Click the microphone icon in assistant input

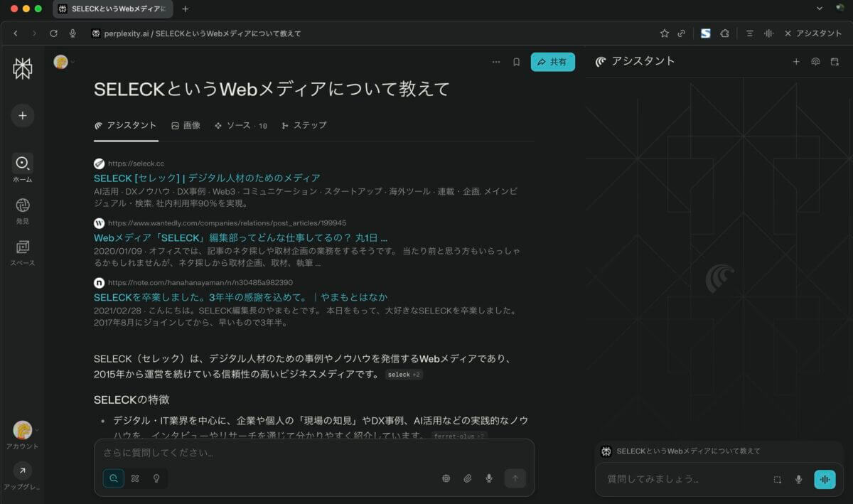pos(799,479)
